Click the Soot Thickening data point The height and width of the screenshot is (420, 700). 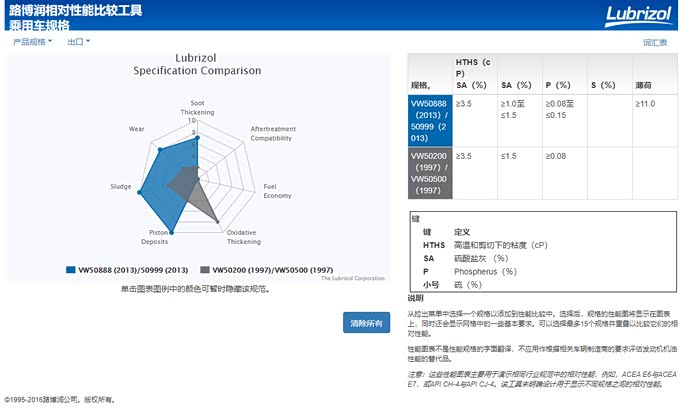tap(197, 137)
